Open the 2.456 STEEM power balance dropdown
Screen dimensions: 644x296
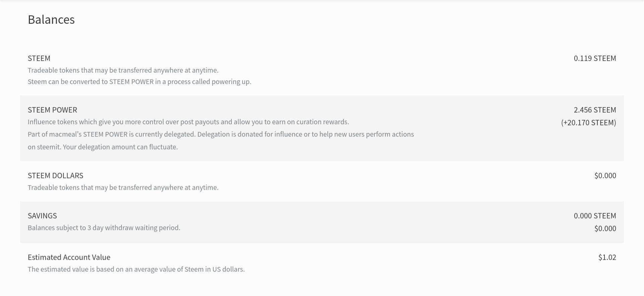[x=595, y=110]
